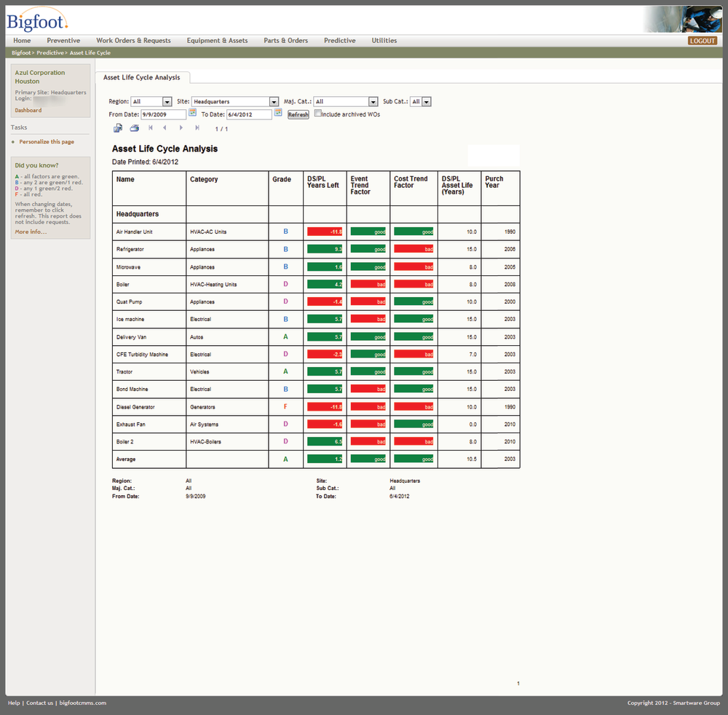The height and width of the screenshot is (715, 728).
Task: Jump to the last report page
Action: 197,127
